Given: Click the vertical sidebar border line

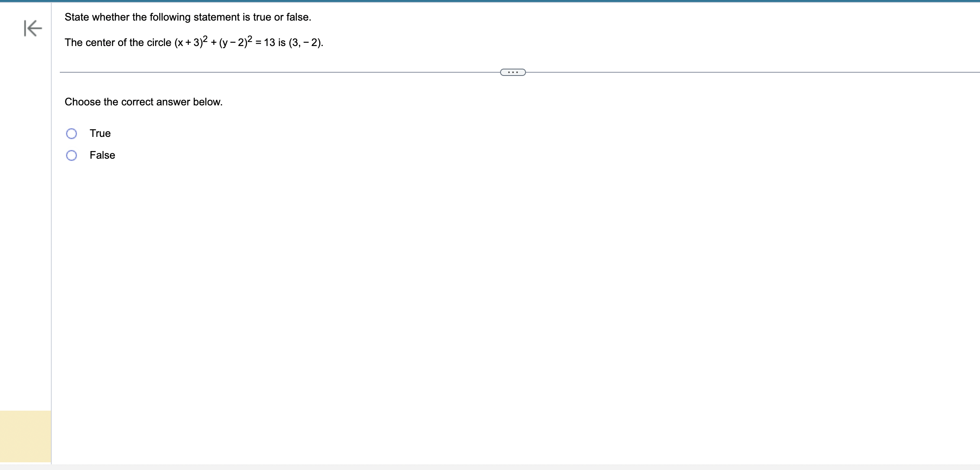Looking at the screenshot, I should 51,242.
